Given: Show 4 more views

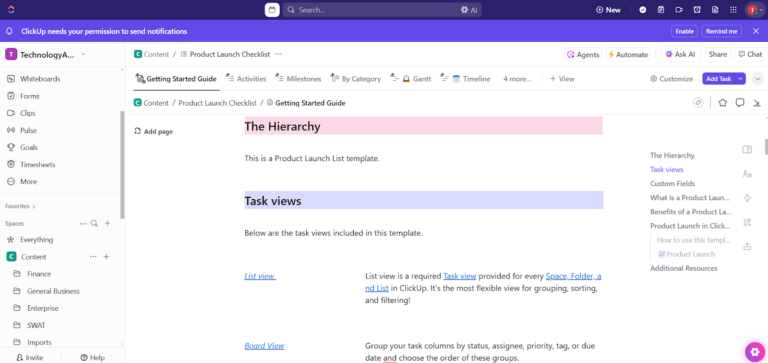Looking at the screenshot, I should click(517, 79).
